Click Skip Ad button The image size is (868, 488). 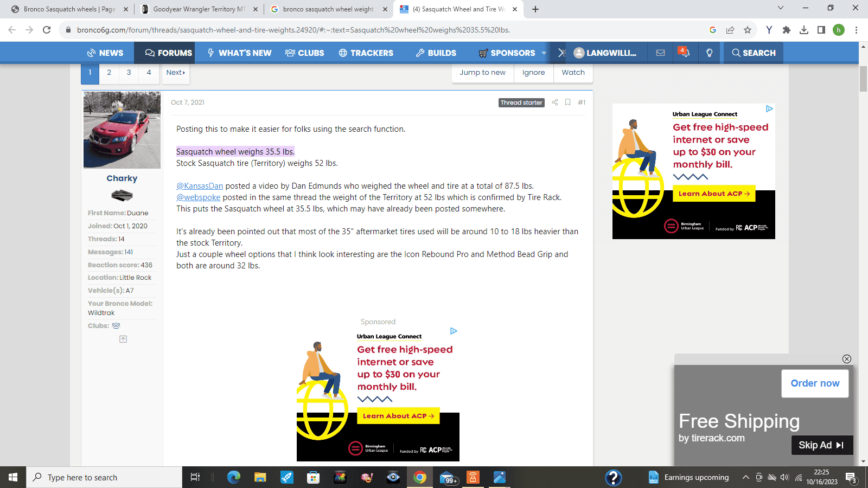(822, 445)
